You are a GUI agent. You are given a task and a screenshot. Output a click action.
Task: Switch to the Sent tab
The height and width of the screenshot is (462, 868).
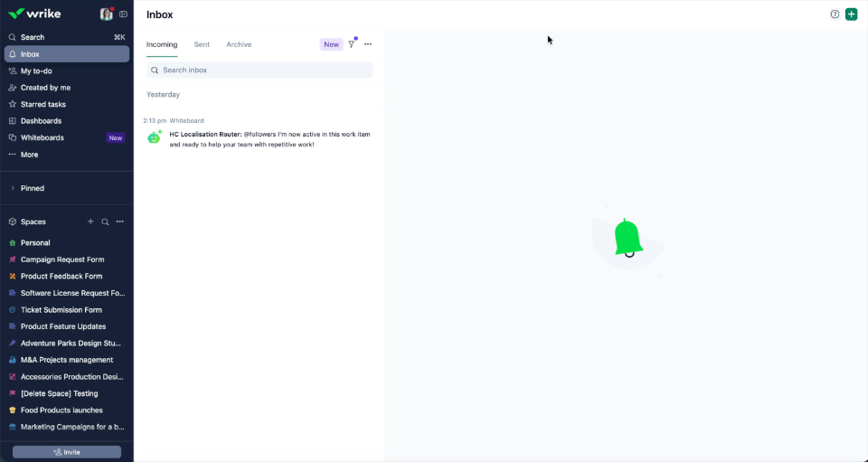point(202,44)
